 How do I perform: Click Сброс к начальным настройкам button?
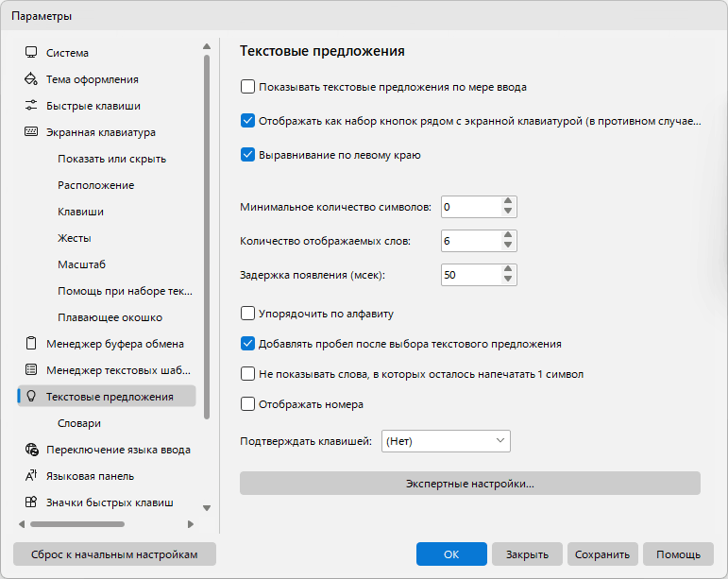coord(114,553)
